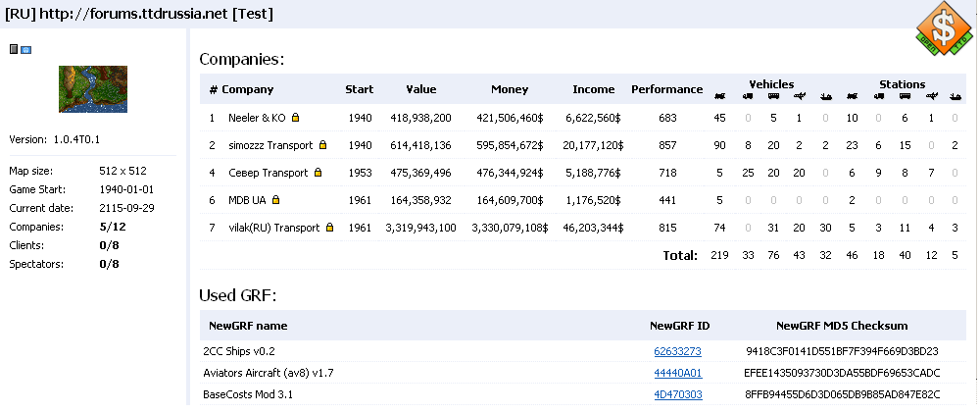Screen dimensions: 980x413
Task: Click the bus icon under Vehicles
Action: click(x=773, y=96)
